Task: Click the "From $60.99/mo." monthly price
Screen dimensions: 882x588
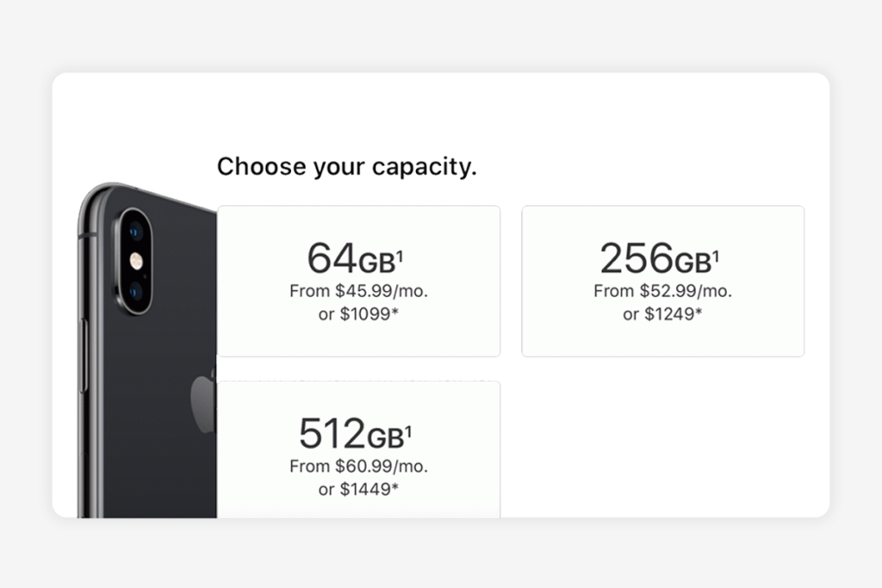Action: [x=358, y=467]
